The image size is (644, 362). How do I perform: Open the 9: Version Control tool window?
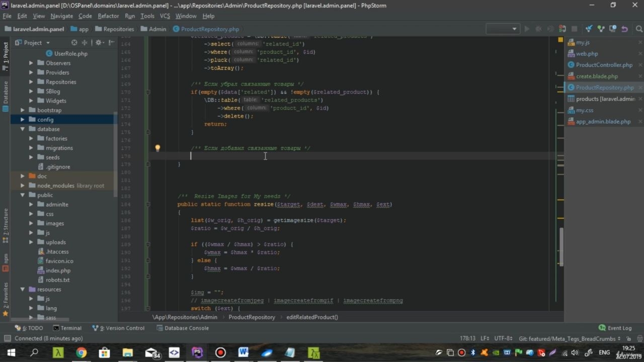point(119,328)
